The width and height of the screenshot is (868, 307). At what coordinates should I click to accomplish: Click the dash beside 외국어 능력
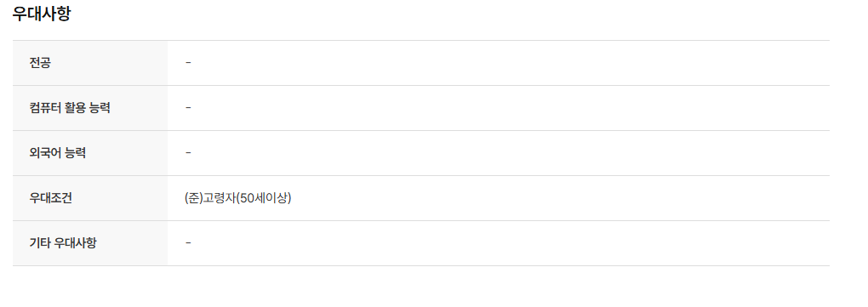coord(188,153)
